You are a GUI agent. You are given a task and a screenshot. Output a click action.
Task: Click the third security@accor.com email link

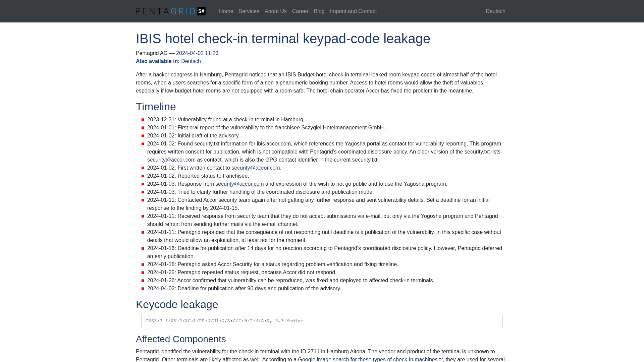coord(239,184)
